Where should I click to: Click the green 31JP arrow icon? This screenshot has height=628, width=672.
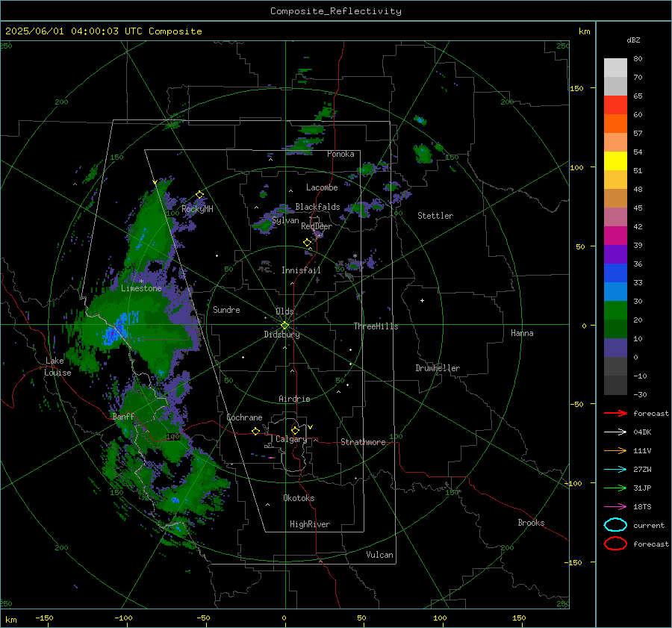click(x=615, y=488)
